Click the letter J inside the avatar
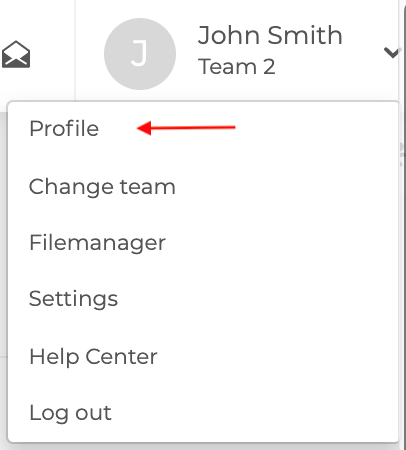The height and width of the screenshot is (450, 406). click(x=139, y=53)
